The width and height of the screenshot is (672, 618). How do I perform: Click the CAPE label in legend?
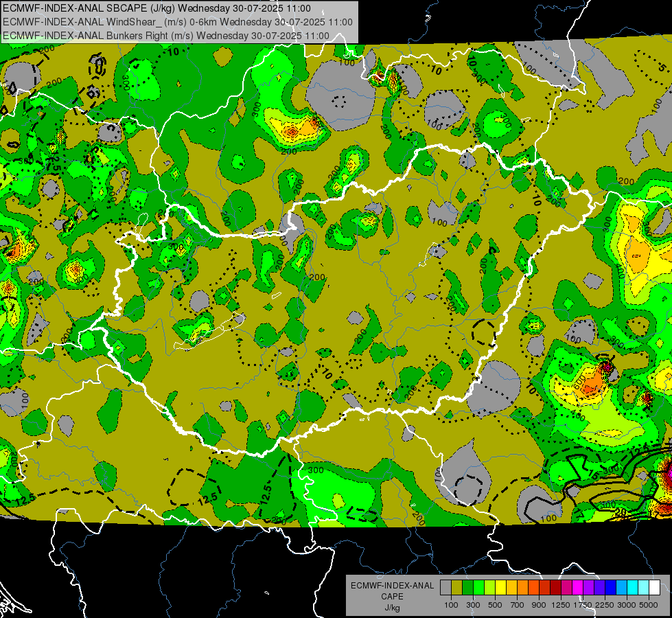coord(392,597)
